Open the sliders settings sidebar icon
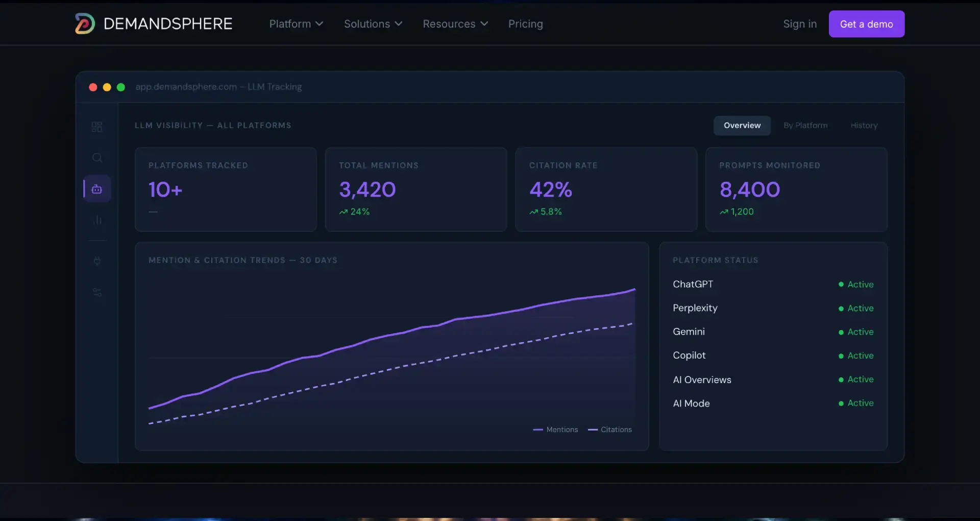The height and width of the screenshot is (521, 980). coord(97,292)
